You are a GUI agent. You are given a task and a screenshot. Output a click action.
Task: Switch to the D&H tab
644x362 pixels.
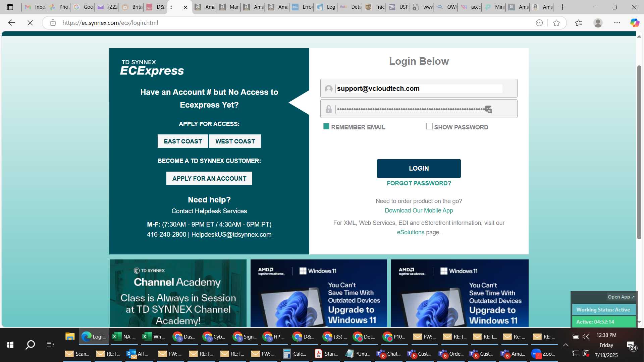click(x=156, y=7)
